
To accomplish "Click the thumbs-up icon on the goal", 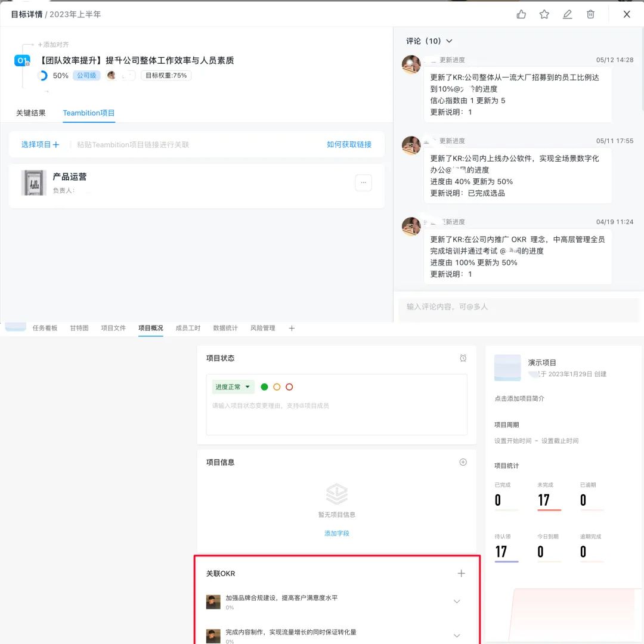I will pos(521,14).
